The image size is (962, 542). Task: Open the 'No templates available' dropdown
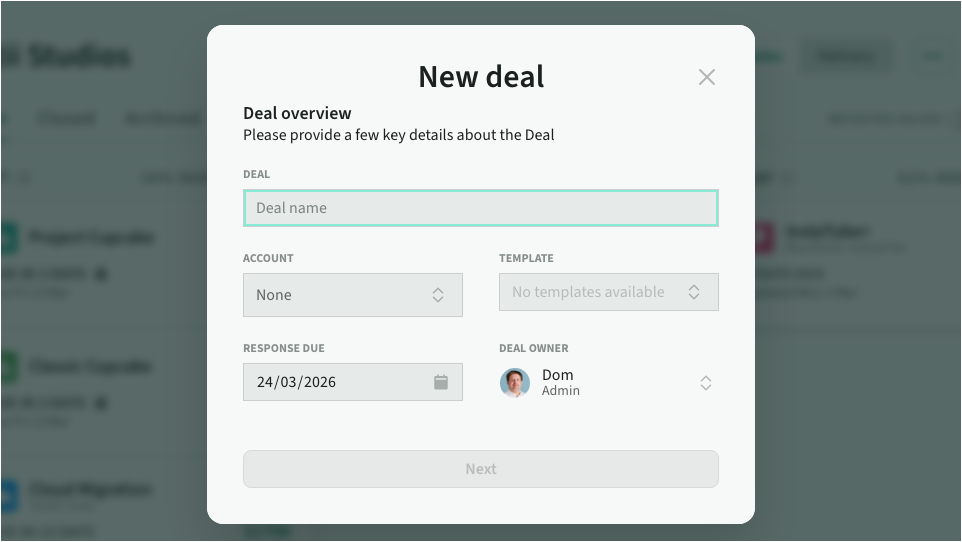tap(608, 292)
